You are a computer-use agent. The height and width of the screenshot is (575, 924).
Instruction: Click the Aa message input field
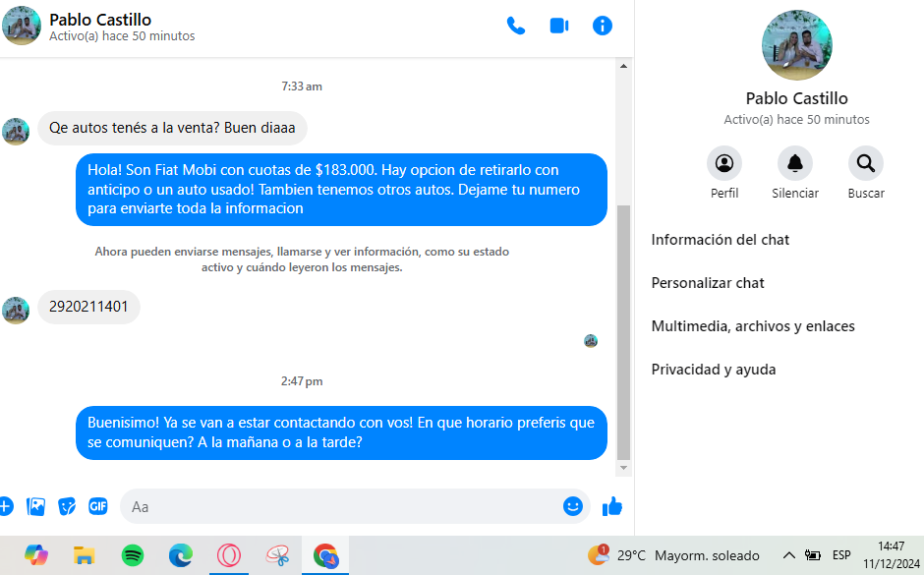[344, 506]
